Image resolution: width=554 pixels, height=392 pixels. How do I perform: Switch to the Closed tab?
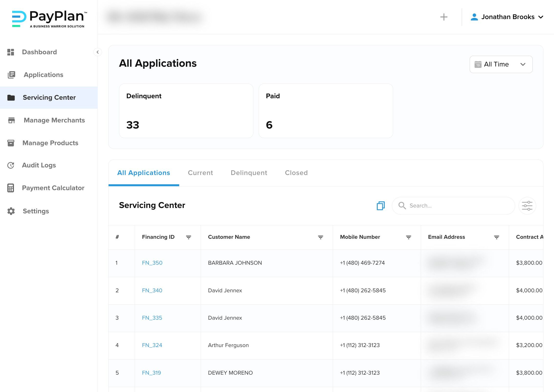[296, 173]
